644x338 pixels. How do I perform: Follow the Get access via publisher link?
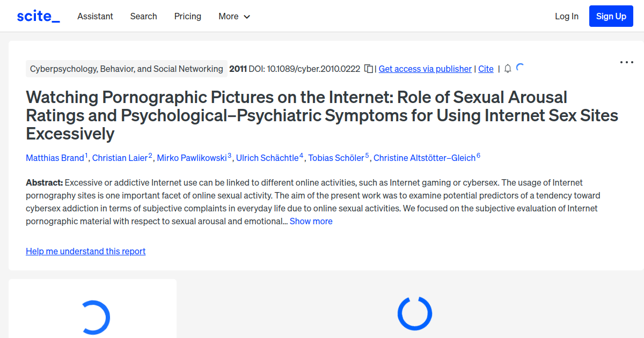[425, 69]
